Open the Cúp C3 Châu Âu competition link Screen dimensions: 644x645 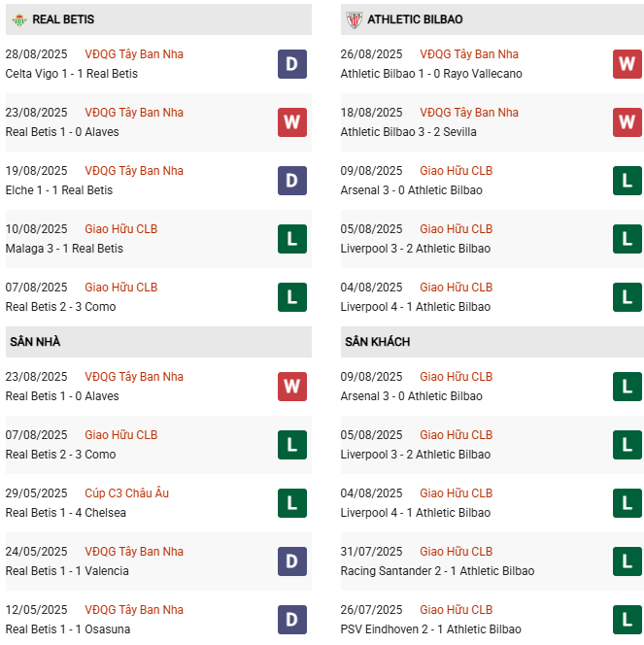click(x=126, y=493)
